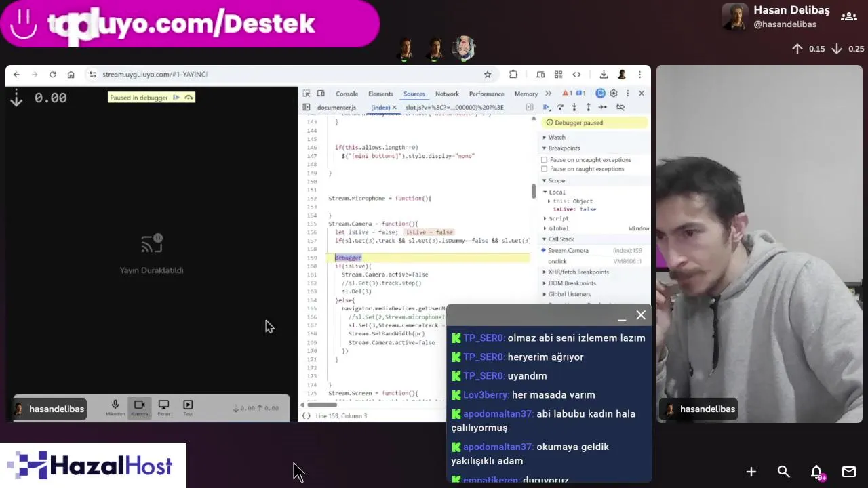Go to the browser home page
The image size is (868, 488).
71,75
